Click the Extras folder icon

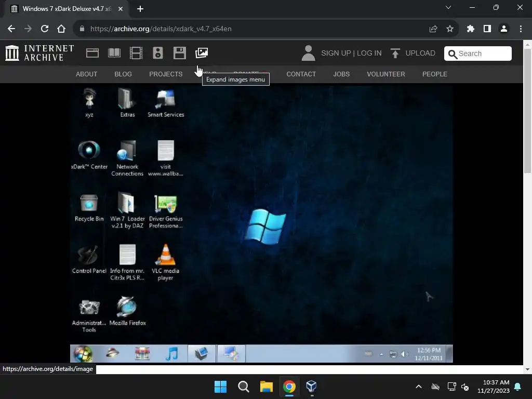pyautogui.click(x=127, y=102)
